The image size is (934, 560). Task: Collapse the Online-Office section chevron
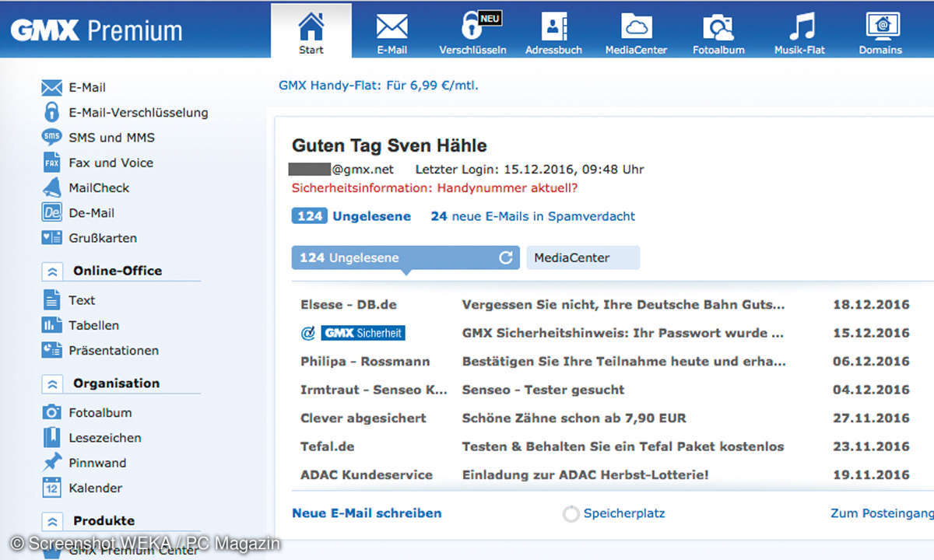pyautogui.click(x=52, y=271)
